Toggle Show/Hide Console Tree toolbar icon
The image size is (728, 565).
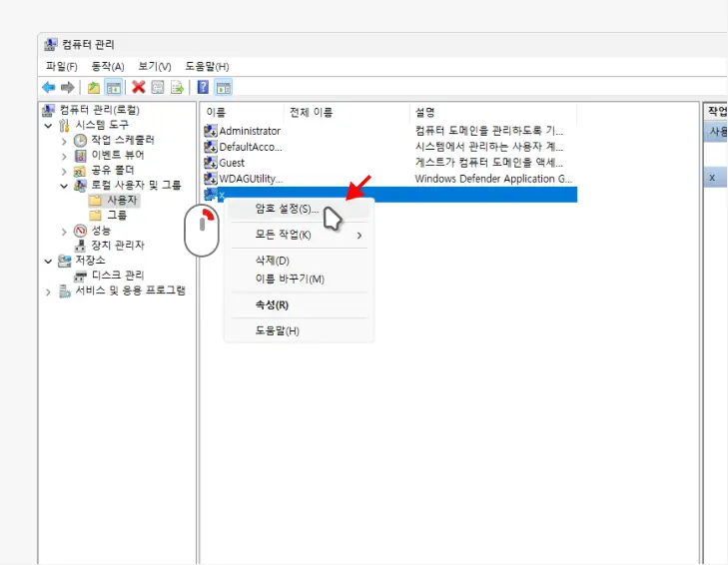(113, 87)
